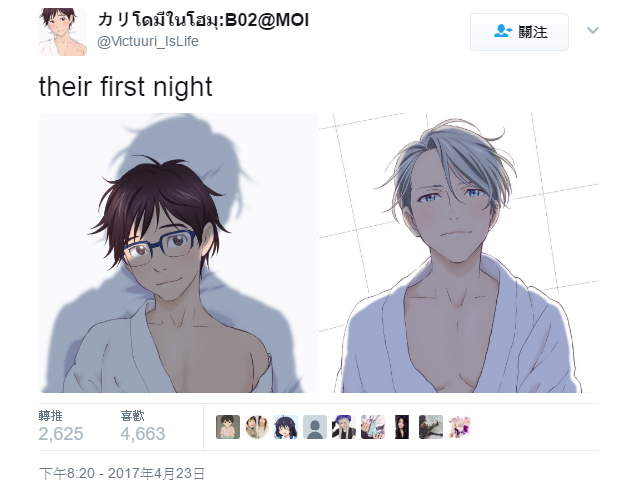The image size is (637, 490).
Task: View the left image with glasses character
Action: pos(179,253)
